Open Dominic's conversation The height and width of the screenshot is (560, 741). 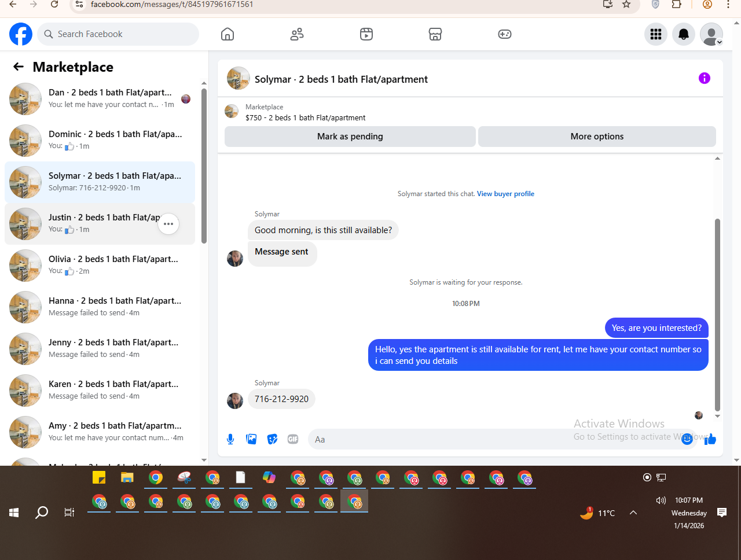pyautogui.click(x=100, y=141)
